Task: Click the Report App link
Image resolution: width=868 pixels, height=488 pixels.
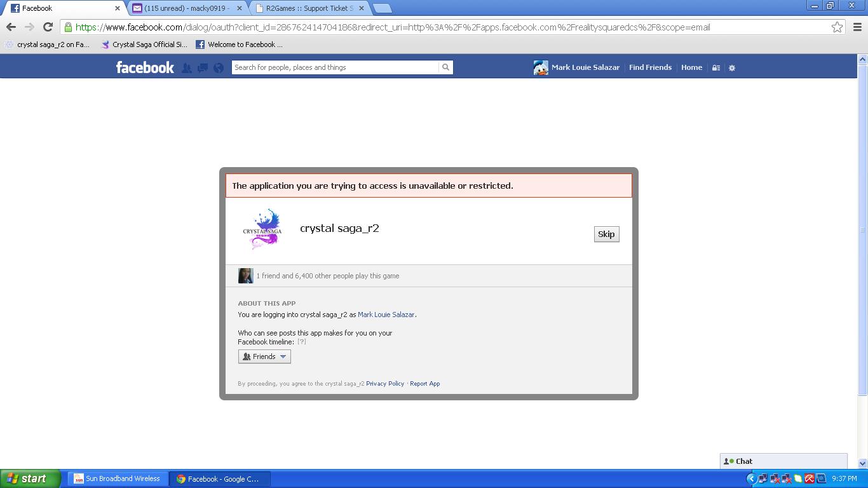Action: click(x=425, y=384)
